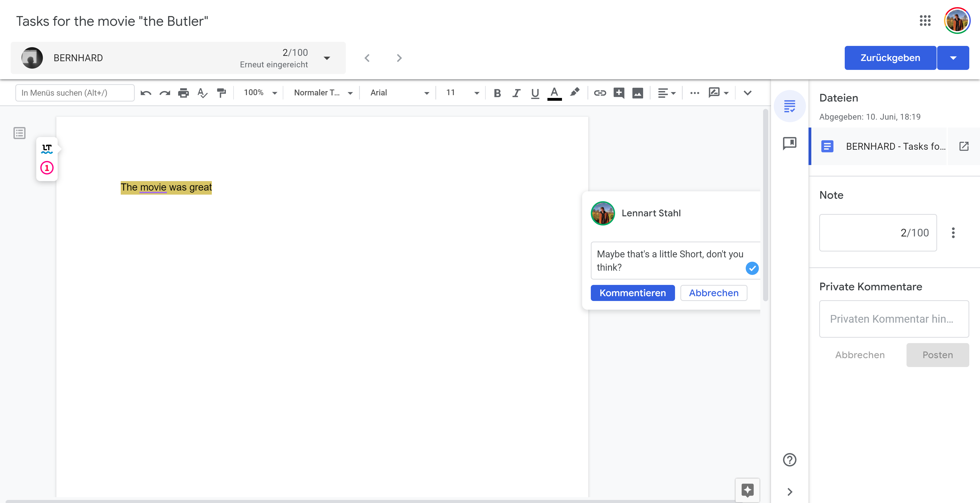Click the add comment toolbar icon
Viewport: 980px width, 503px height.
(x=619, y=93)
